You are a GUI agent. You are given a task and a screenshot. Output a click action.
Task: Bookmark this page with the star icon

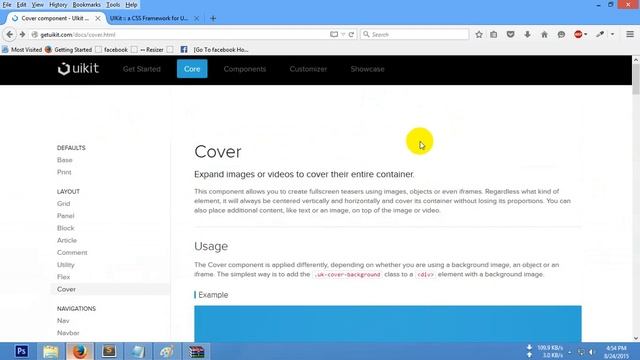coord(479,35)
